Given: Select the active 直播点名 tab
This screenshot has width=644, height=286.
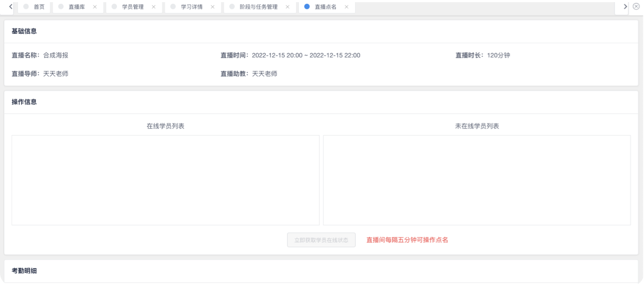Looking at the screenshot, I should click(x=325, y=7).
